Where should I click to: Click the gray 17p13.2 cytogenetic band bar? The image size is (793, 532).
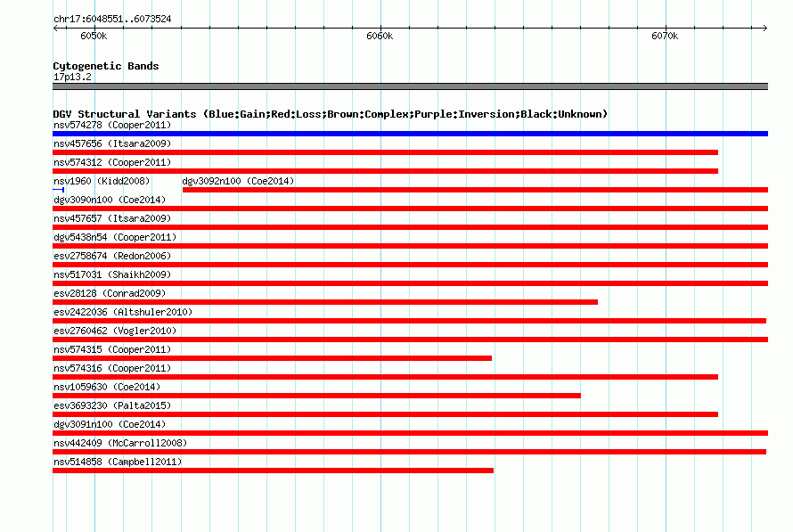point(410,86)
